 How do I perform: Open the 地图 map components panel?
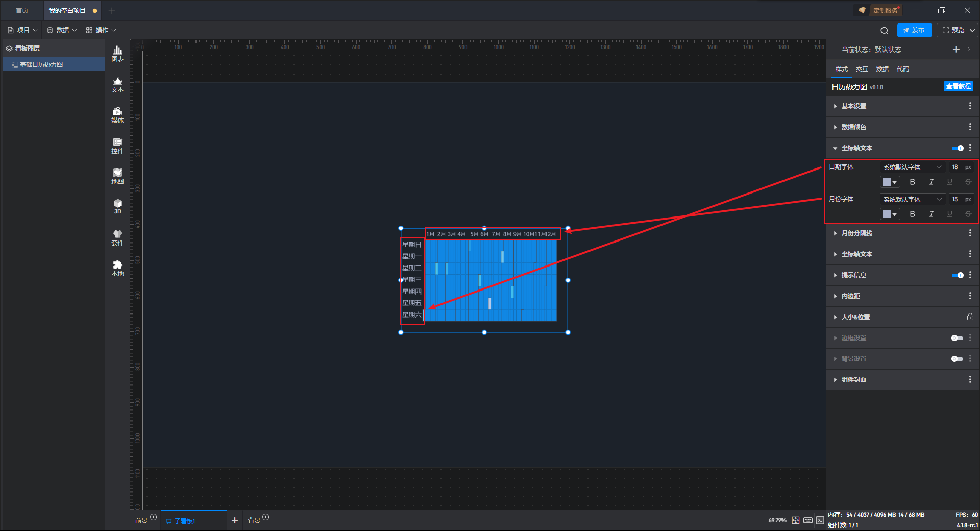tap(117, 176)
